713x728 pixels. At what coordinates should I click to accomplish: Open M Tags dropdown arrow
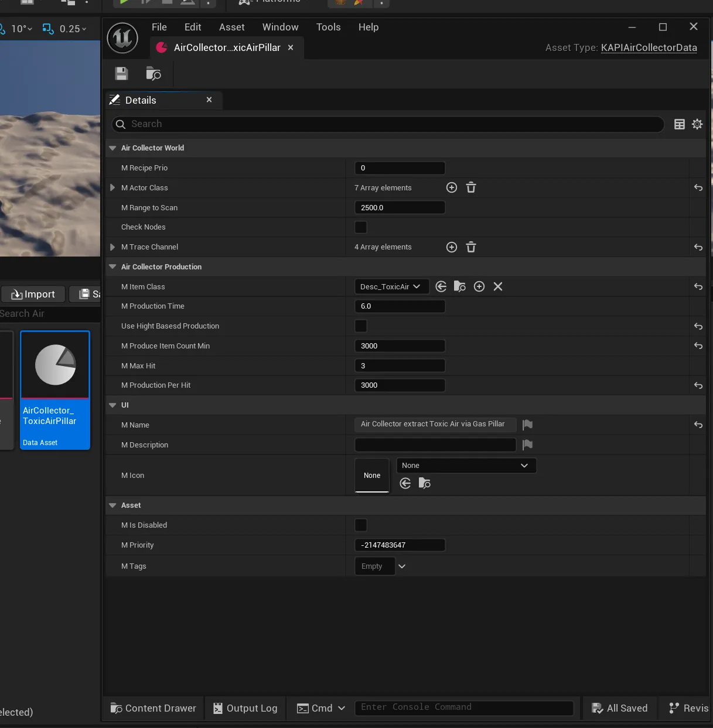pyautogui.click(x=402, y=566)
